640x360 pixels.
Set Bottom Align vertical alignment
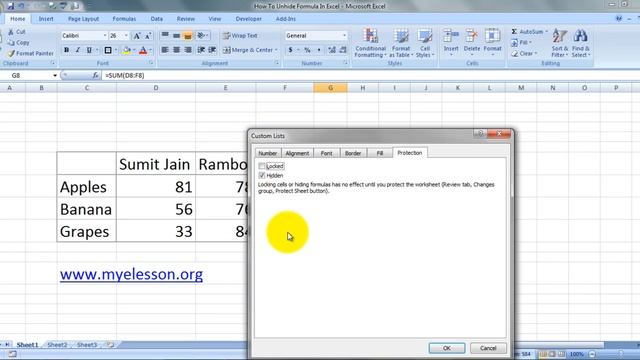click(x=188, y=36)
